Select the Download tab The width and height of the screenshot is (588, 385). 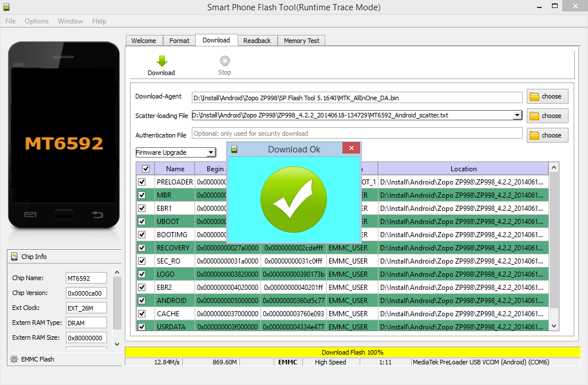(216, 40)
